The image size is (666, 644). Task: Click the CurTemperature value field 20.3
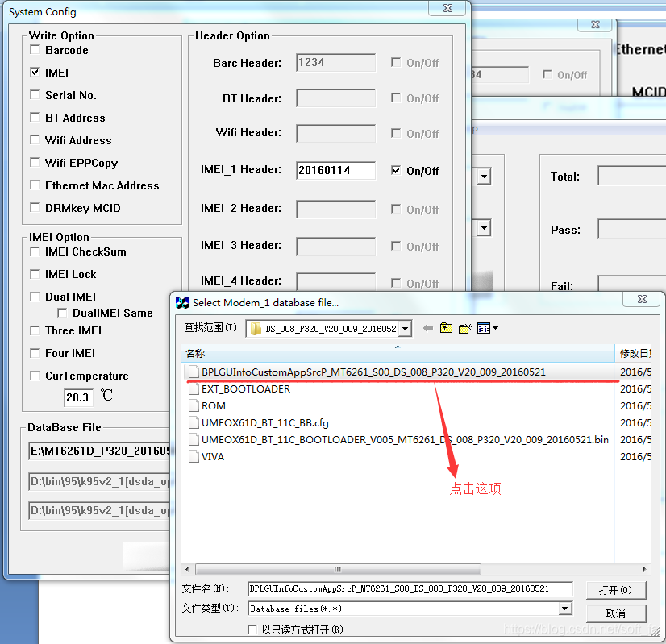[78, 397]
